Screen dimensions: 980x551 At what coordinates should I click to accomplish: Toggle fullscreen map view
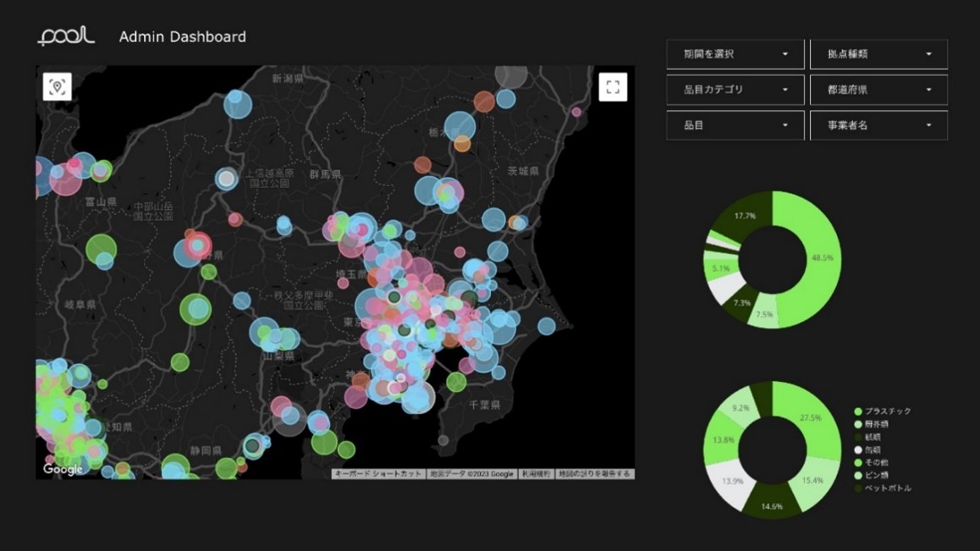pyautogui.click(x=613, y=86)
